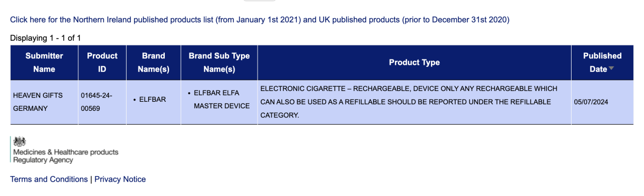Select product ID 01645-24-00569 cell
Screen dimensions: 644x196
pos(102,102)
